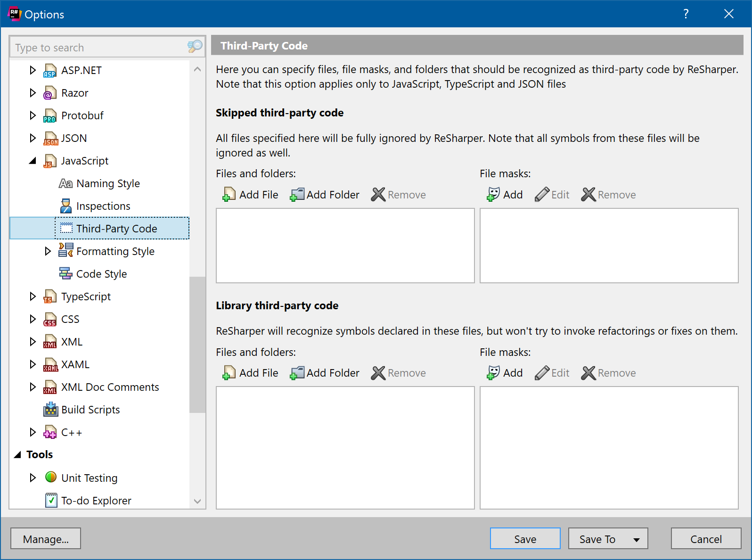Click the Unit Testing circle icon
This screenshot has width=752, height=560.
(x=50, y=478)
